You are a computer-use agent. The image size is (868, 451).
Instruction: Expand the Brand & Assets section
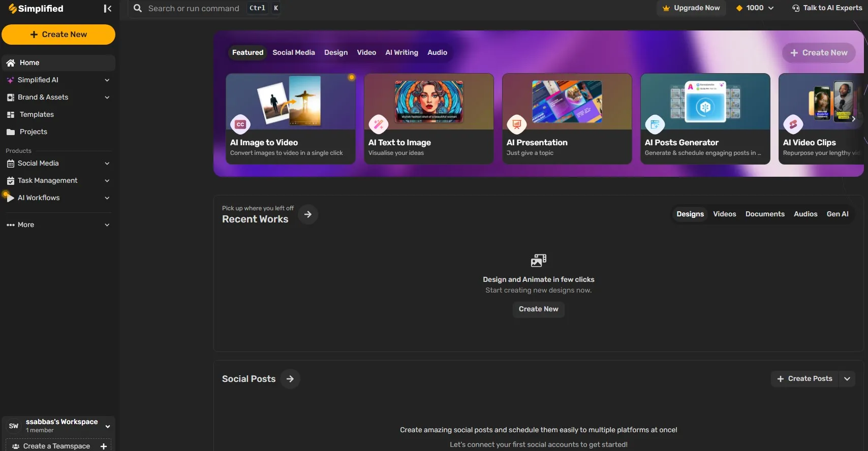(x=107, y=98)
